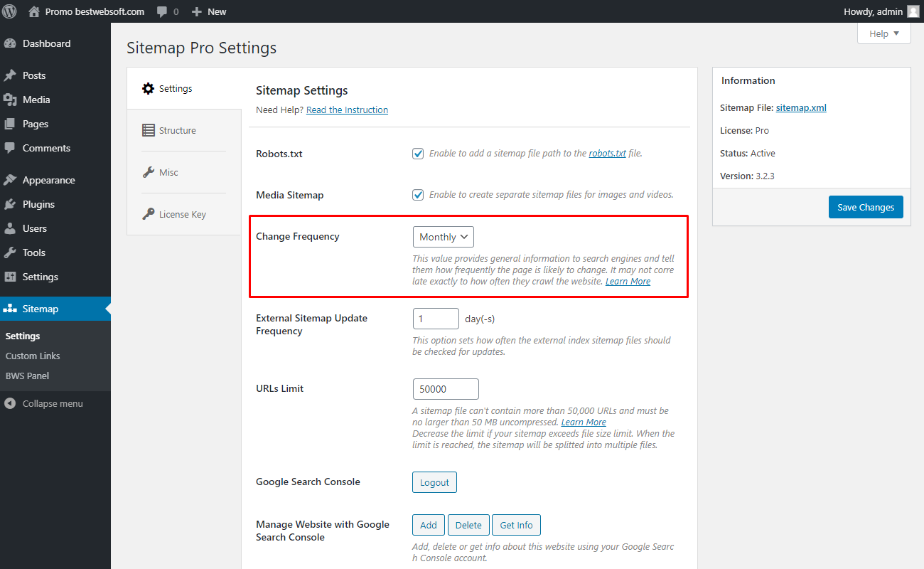Open the comments bubble icon in admin bar
The width and height of the screenshot is (924, 569).
(x=162, y=12)
